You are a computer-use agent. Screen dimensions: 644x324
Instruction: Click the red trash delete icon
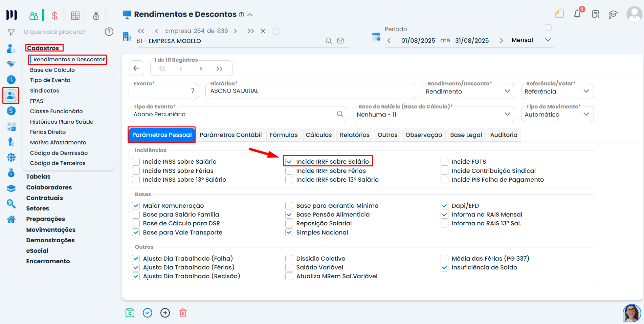point(183,313)
